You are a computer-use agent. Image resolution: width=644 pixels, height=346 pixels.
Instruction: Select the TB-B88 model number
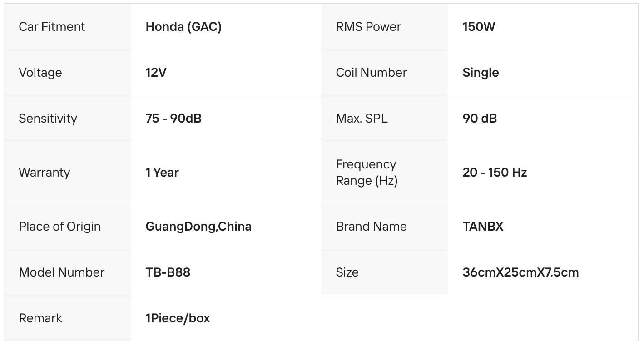click(x=168, y=272)
